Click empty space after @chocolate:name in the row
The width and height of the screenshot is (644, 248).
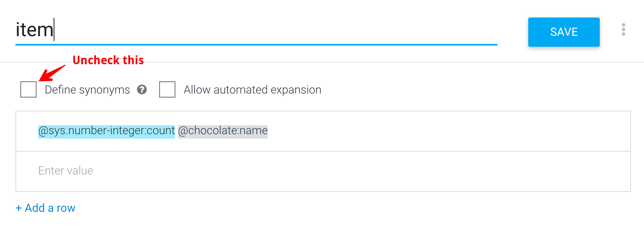(447, 131)
